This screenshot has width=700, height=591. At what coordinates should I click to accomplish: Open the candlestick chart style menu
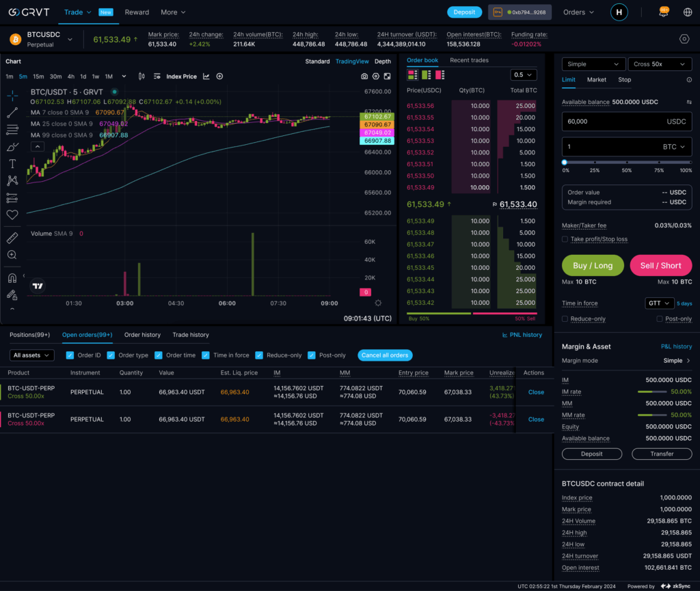click(142, 77)
